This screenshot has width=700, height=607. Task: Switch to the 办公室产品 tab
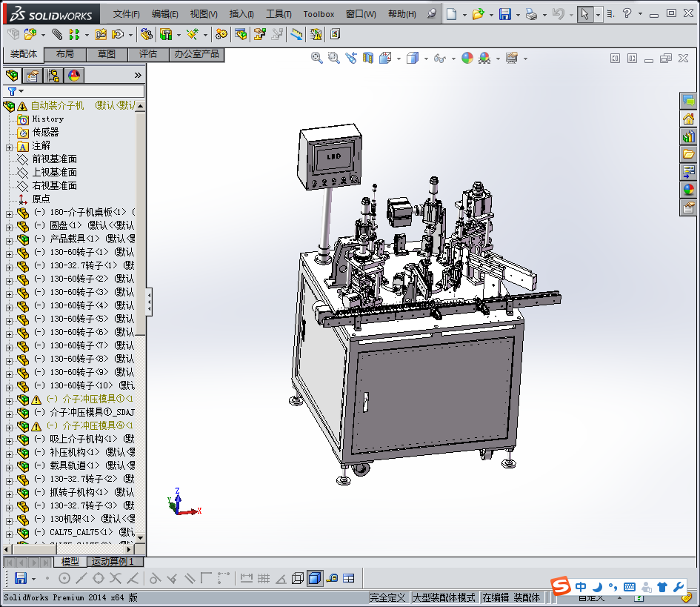coord(197,54)
